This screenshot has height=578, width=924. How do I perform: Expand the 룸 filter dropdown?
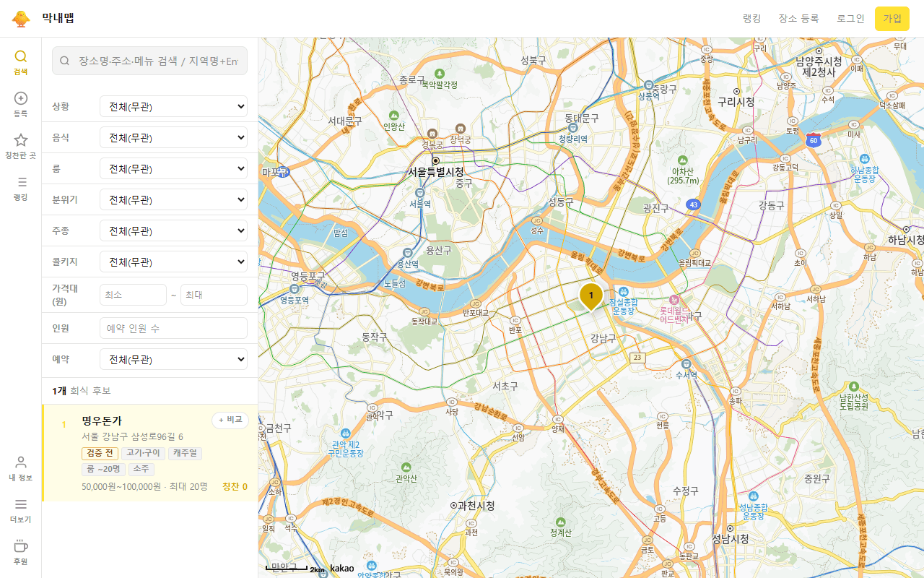click(x=173, y=168)
